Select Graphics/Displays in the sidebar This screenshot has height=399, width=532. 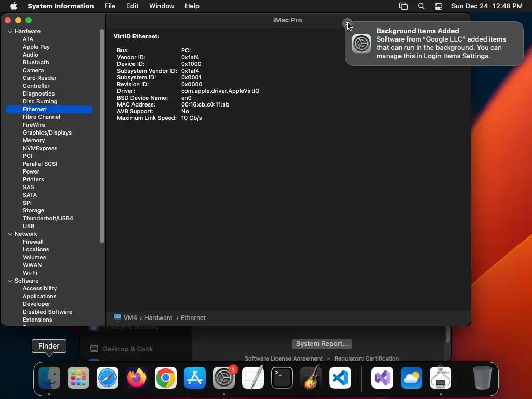click(x=47, y=132)
